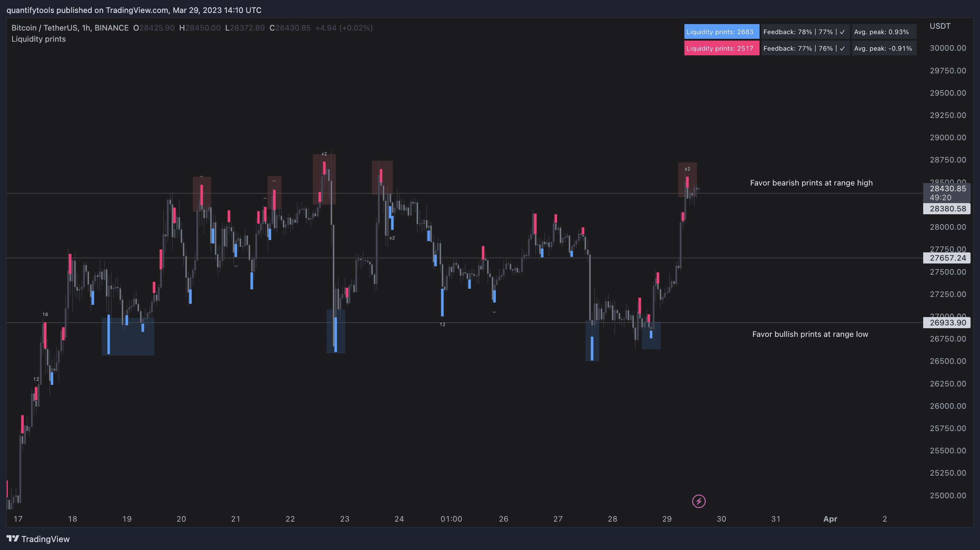Click the checkmark in the 78% | 77% feedback row
The height and width of the screenshot is (550, 980).
(x=842, y=32)
